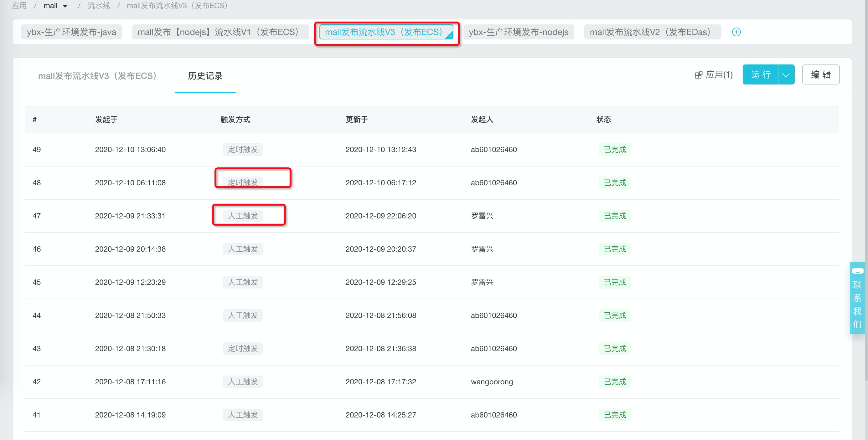Click 人工触发 tag in row 47
Viewport: 868px width, 440px height.
pos(243,216)
